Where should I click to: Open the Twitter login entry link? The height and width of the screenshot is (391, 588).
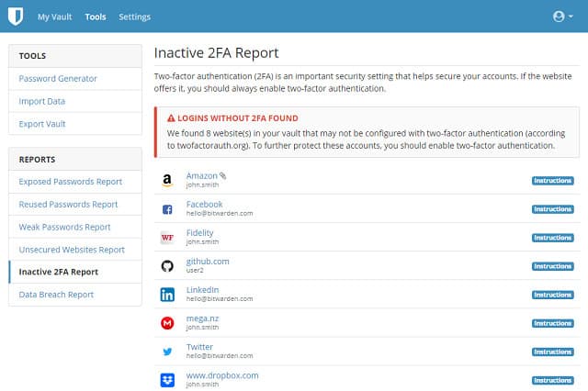[x=199, y=347]
